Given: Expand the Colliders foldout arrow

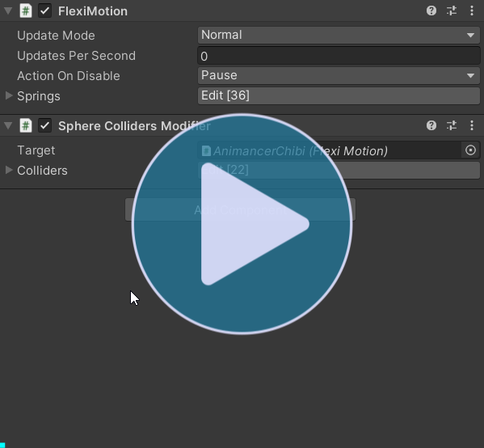Looking at the screenshot, I should tap(9, 170).
